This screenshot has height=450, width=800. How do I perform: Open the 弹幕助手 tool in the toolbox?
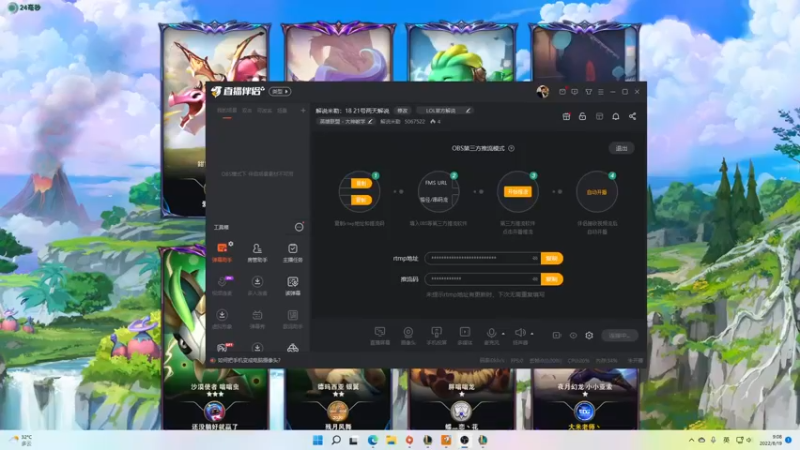[222, 252]
